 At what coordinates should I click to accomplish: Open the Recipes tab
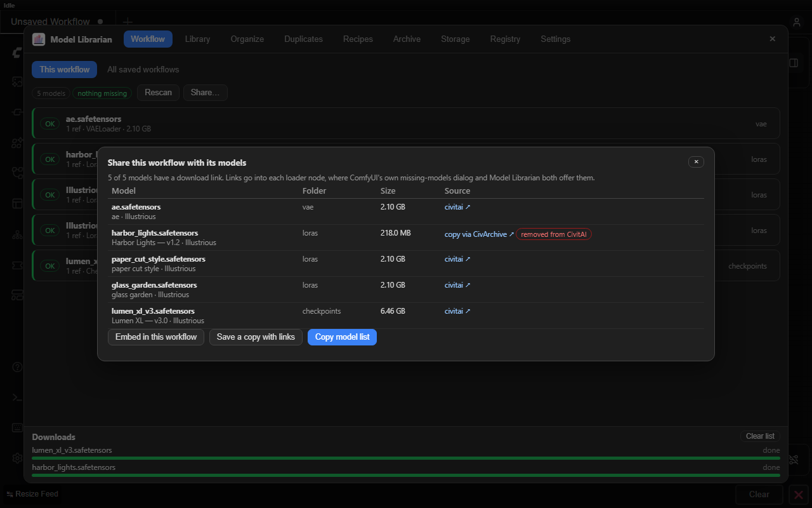point(358,39)
